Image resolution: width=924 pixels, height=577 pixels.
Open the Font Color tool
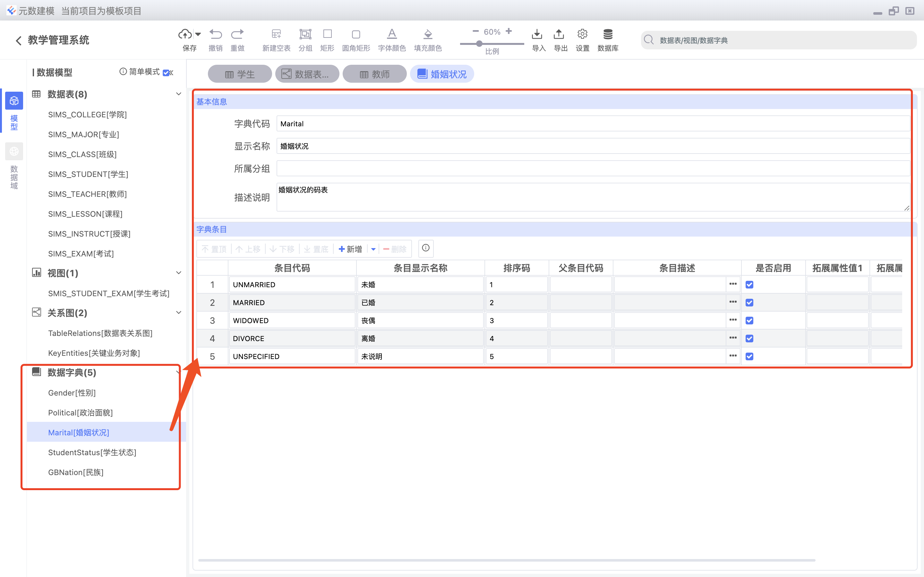tap(392, 34)
